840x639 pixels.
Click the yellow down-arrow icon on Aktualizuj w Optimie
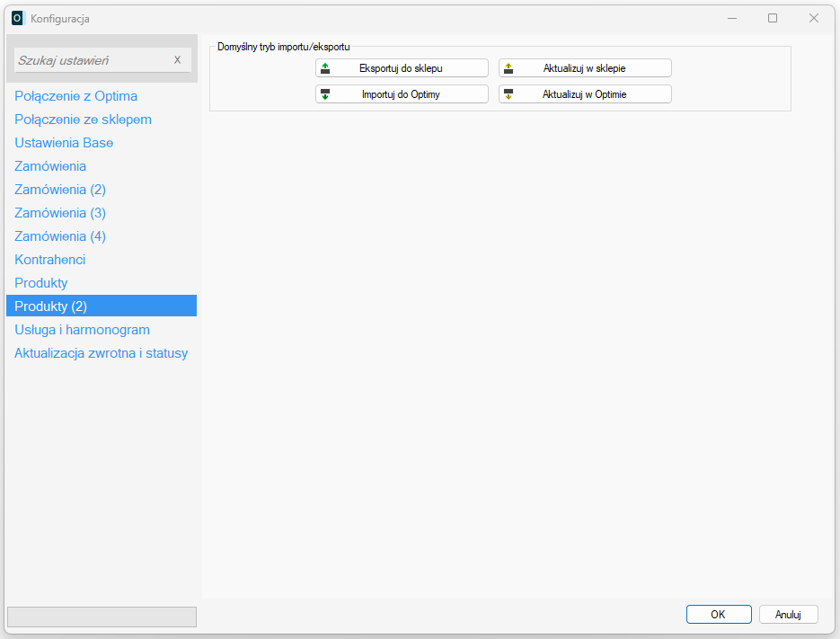click(508, 94)
